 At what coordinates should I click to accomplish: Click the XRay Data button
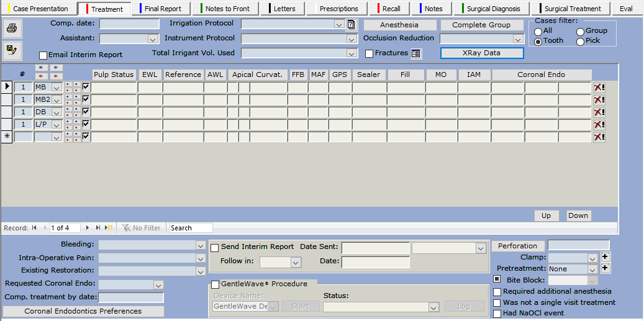481,53
